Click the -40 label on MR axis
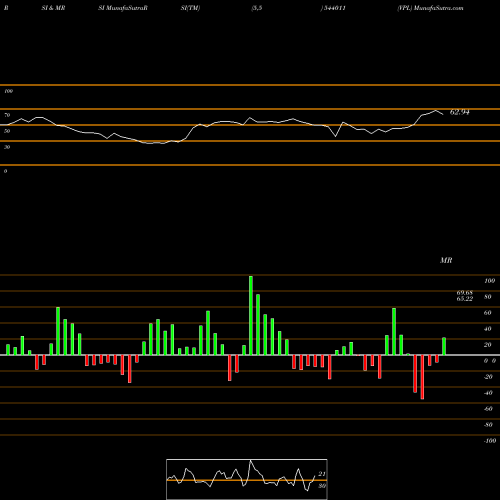 pos(488,393)
